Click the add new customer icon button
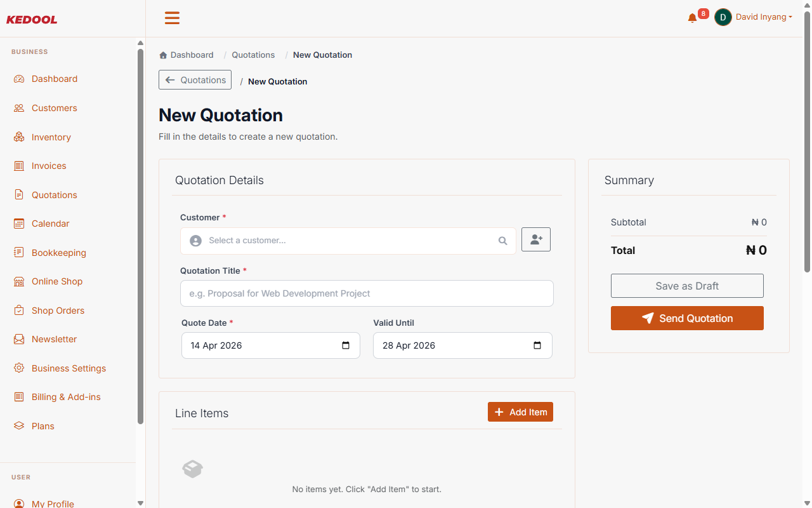This screenshot has width=812, height=508. tap(536, 239)
